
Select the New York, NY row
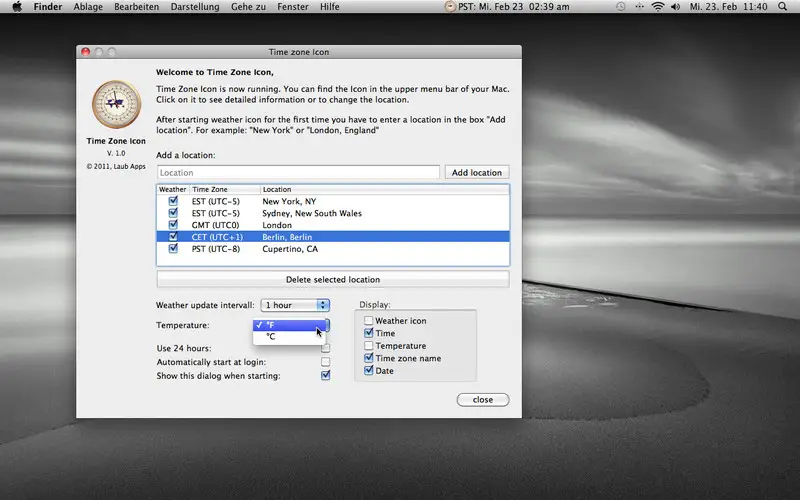click(x=333, y=201)
